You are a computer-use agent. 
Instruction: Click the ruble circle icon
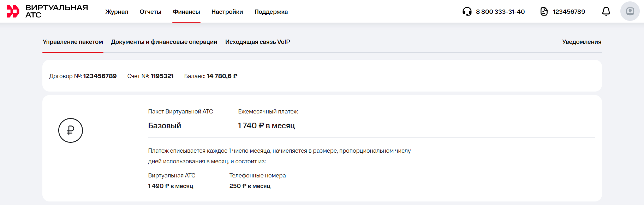click(x=71, y=130)
